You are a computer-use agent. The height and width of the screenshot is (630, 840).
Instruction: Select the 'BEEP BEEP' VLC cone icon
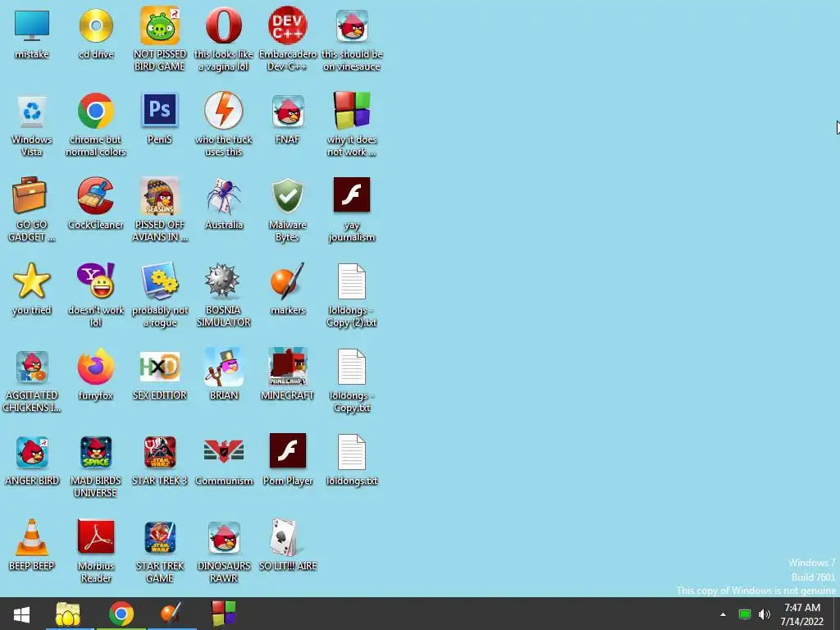(x=32, y=536)
